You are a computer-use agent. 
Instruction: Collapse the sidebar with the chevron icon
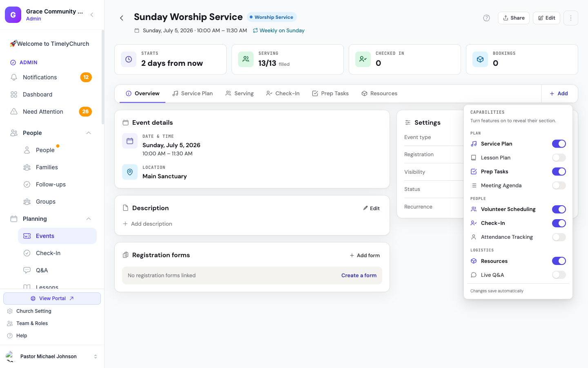(92, 15)
